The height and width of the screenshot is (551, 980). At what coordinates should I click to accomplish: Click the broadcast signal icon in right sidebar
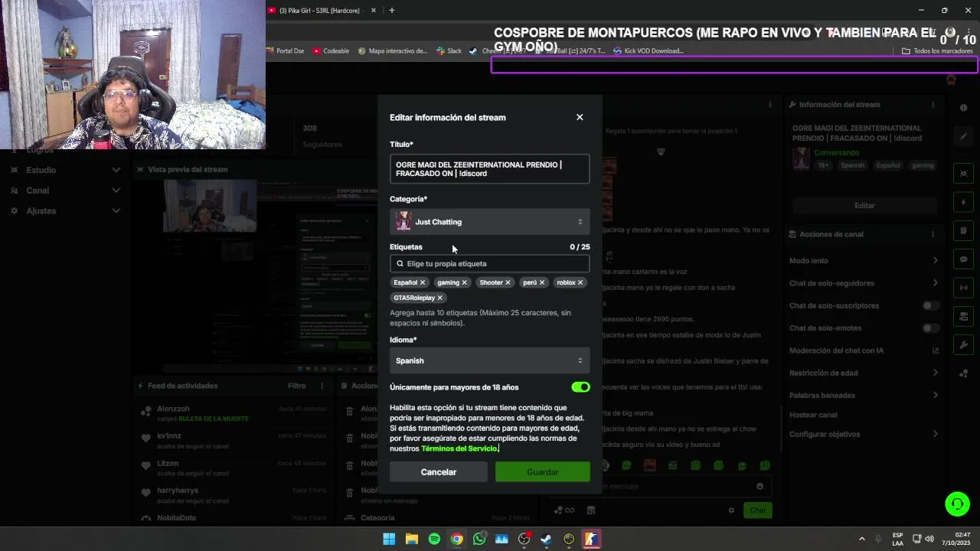point(964,288)
